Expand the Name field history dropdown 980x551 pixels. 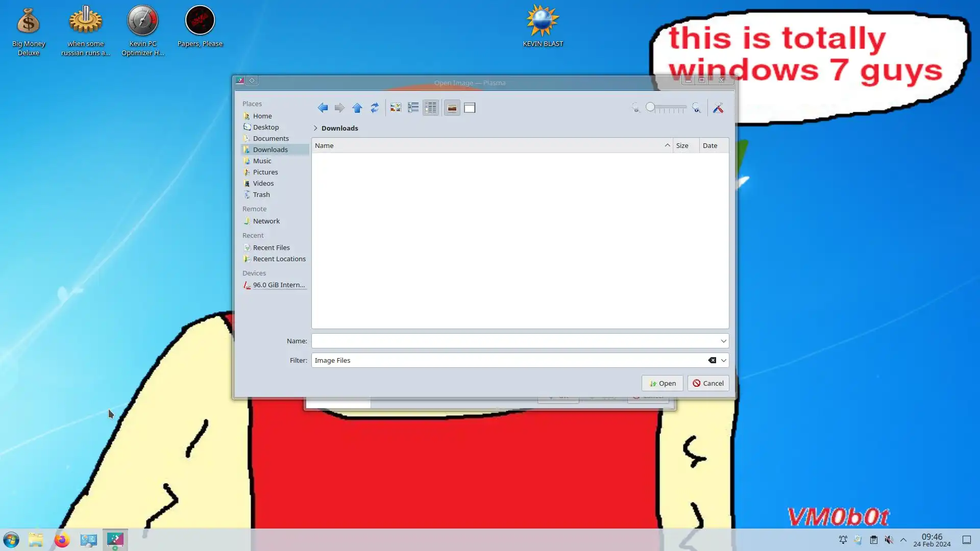(x=723, y=341)
